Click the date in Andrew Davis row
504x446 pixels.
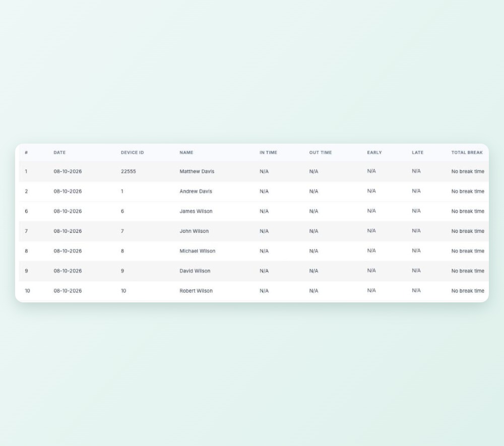68,192
